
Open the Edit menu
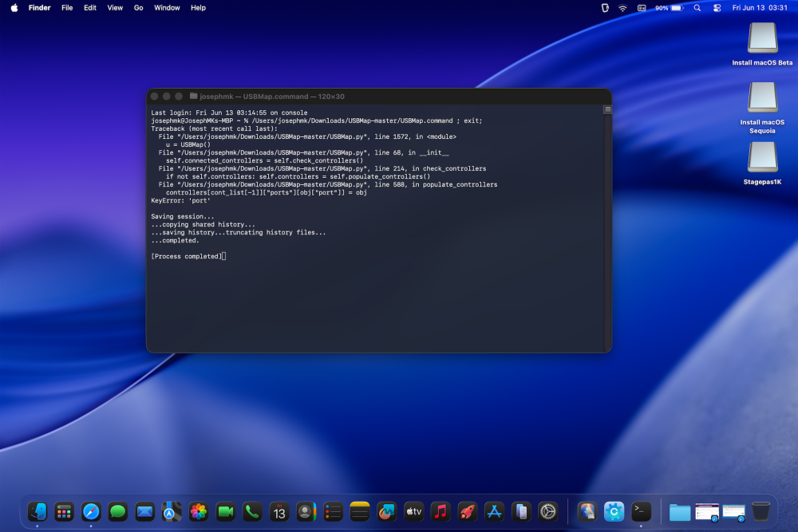click(90, 8)
